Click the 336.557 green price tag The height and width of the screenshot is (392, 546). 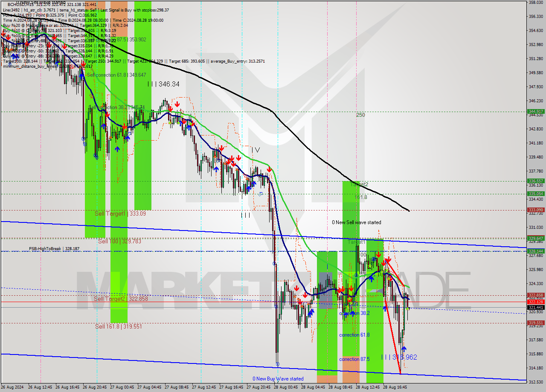[x=536, y=181]
